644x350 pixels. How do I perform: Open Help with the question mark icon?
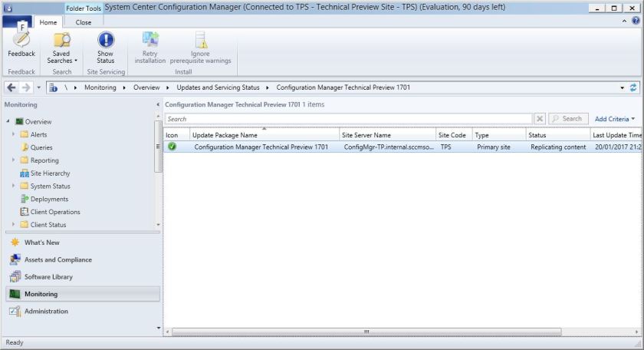636,21
